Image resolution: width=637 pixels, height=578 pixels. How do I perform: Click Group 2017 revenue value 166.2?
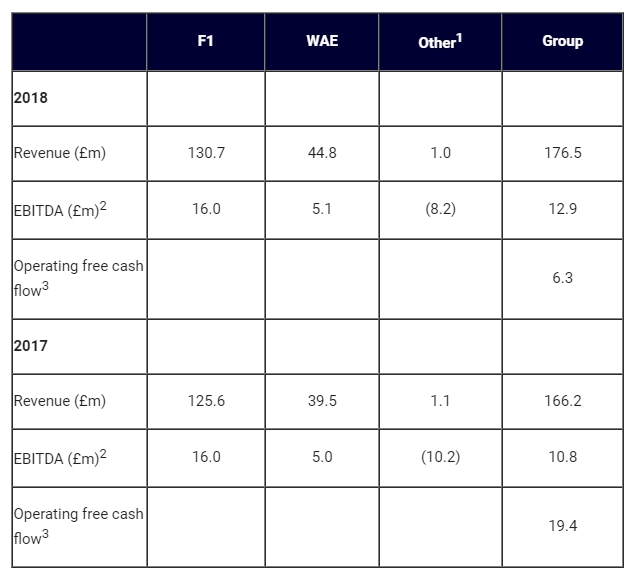pyautogui.click(x=562, y=401)
